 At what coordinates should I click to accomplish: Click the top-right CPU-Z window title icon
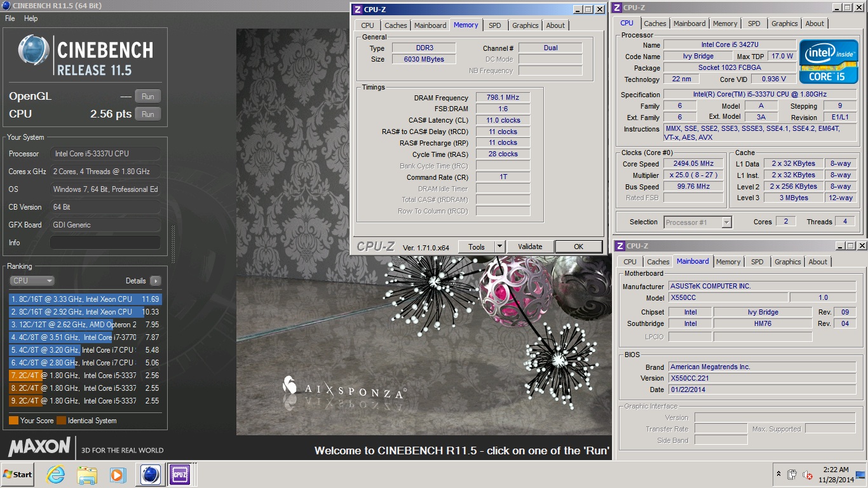(x=617, y=8)
